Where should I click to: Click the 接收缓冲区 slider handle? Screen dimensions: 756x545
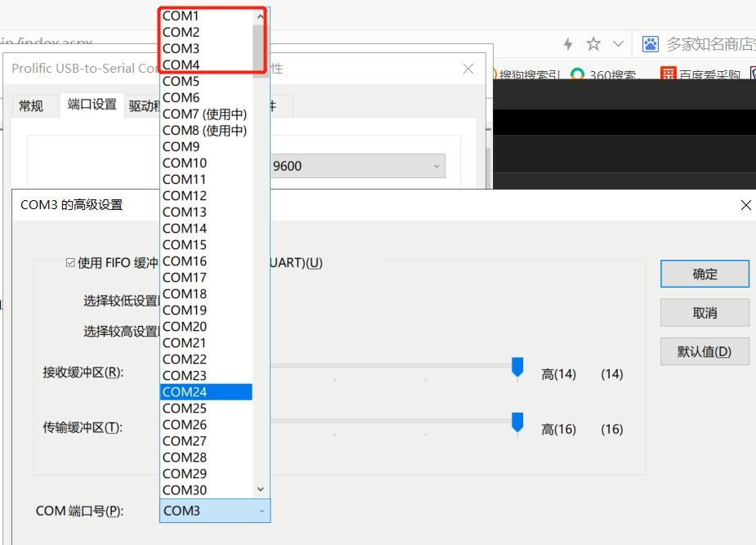(517, 367)
